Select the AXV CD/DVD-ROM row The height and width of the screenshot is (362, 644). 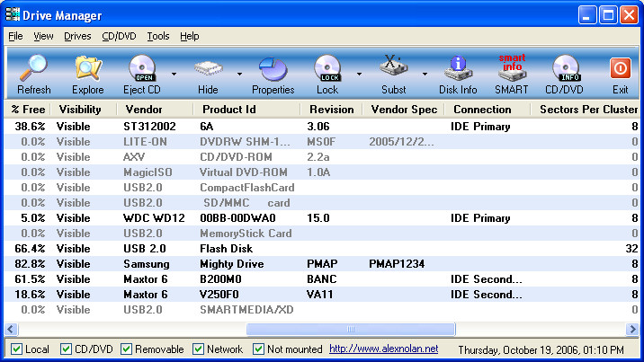(322, 157)
